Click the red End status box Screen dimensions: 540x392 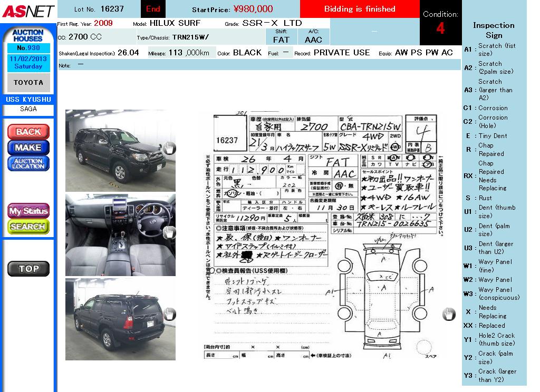(x=153, y=9)
